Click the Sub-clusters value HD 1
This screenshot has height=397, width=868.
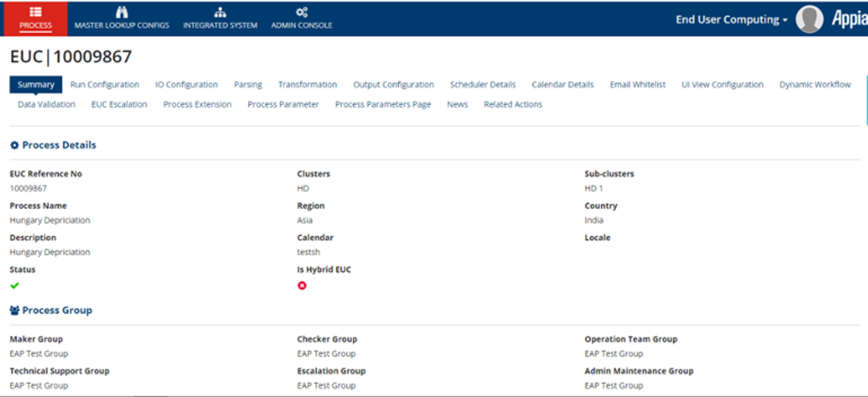[593, 188]
